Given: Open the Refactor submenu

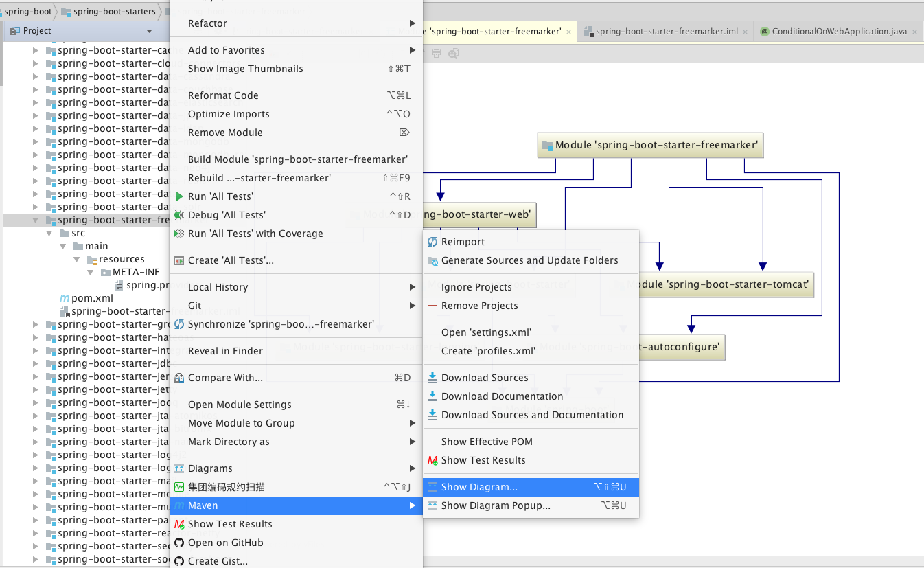Looking at the screenshot, I should tap(296, 23).
